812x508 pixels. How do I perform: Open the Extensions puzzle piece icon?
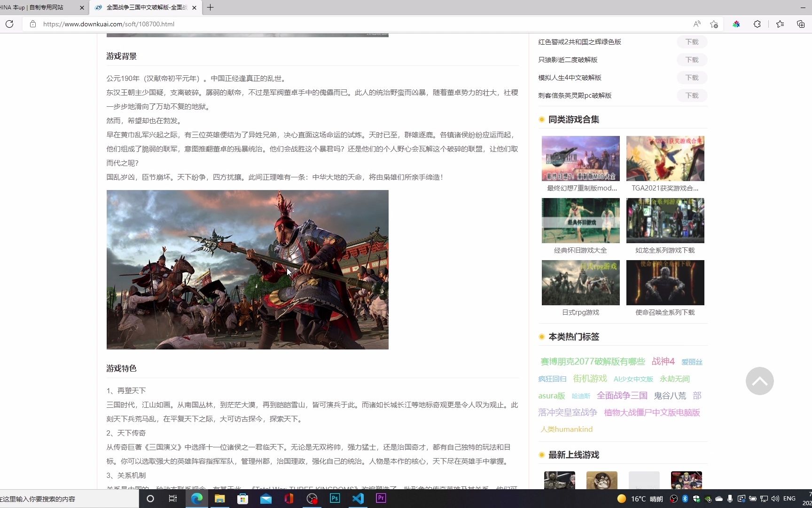pyautogui.click(x=757, y=24)
